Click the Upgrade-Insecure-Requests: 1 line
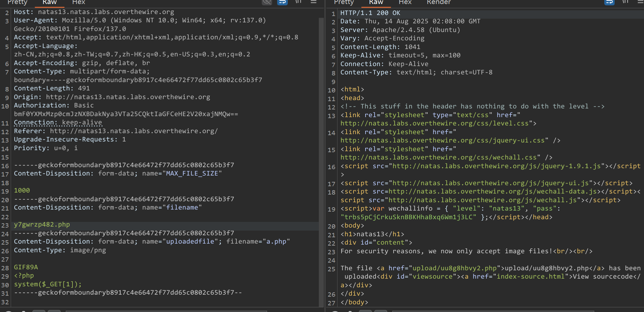644x312 pixels. (70, 139)
